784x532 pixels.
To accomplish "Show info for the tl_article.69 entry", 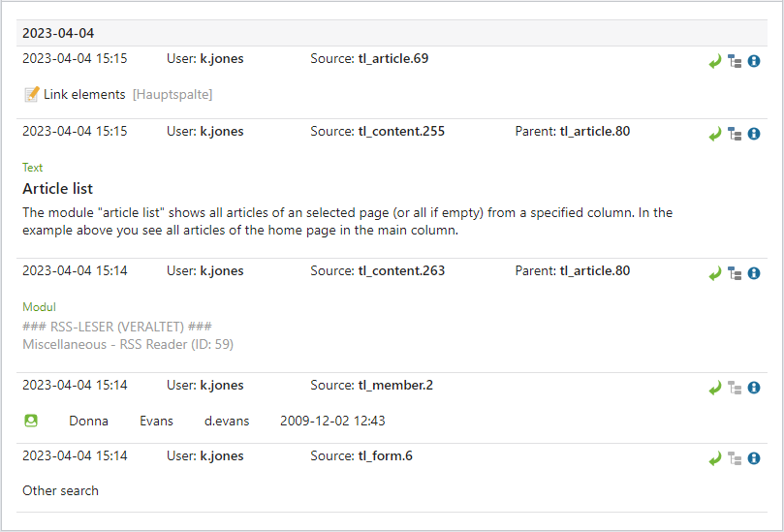I will click(x=754, y=61).
